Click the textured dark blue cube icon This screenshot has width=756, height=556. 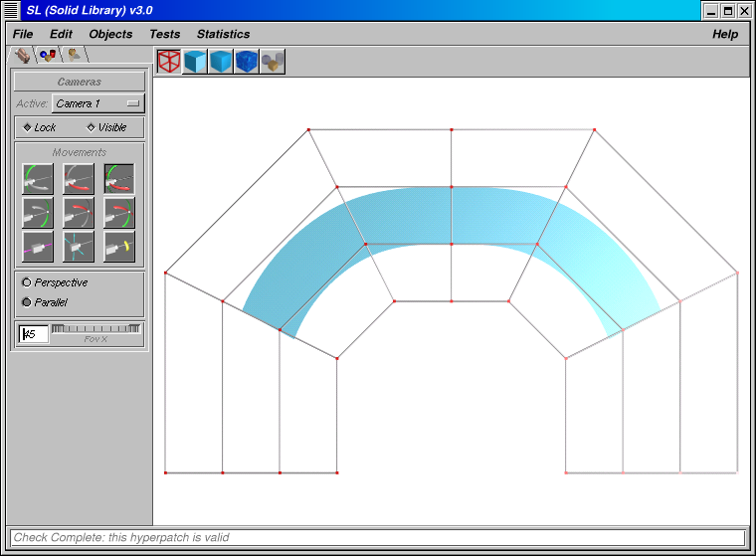tap(247, 62)
